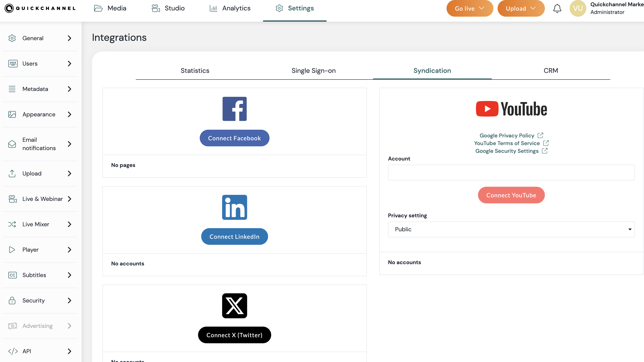Open the YouTube Terms of Service link
Image resolution: width=644 pixels, height=362 pixels.
[507, 143]
